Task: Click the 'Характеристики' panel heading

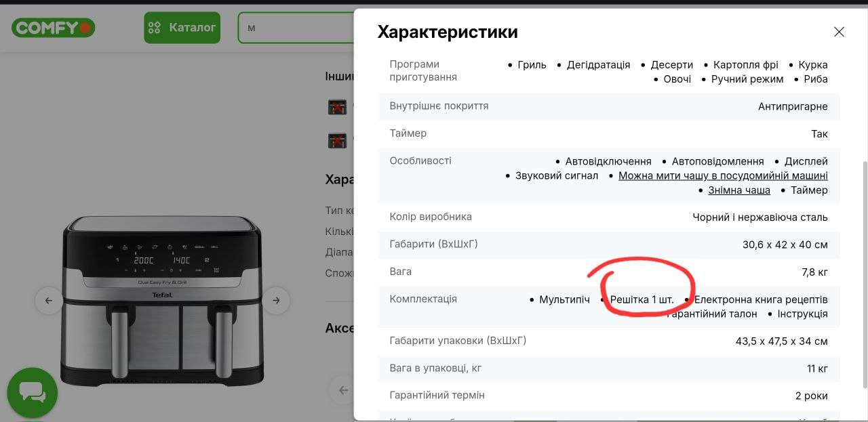Action: click(448, 32)
